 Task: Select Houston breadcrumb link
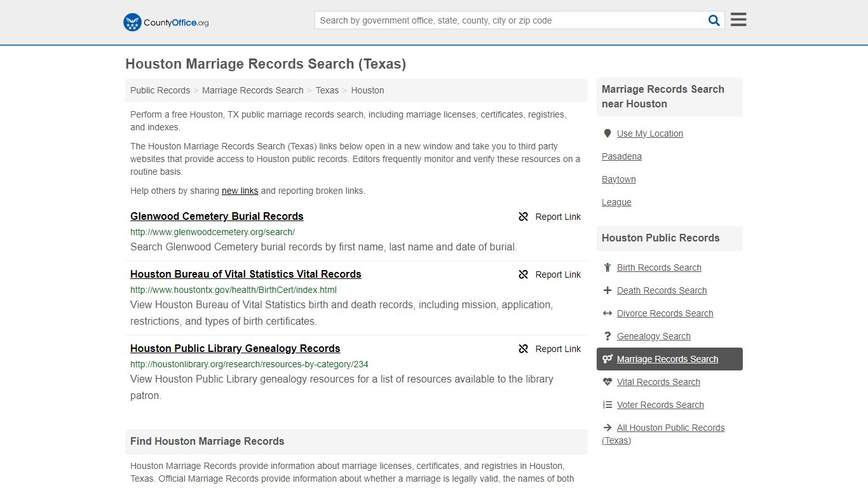click(367, 90)
